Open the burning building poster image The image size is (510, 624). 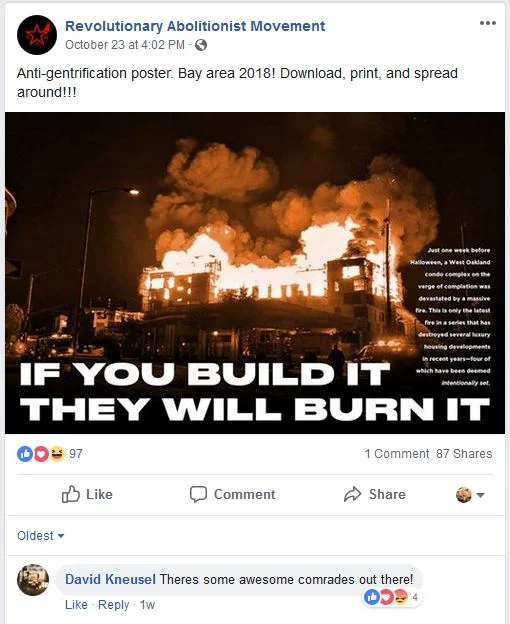point(255,273)
